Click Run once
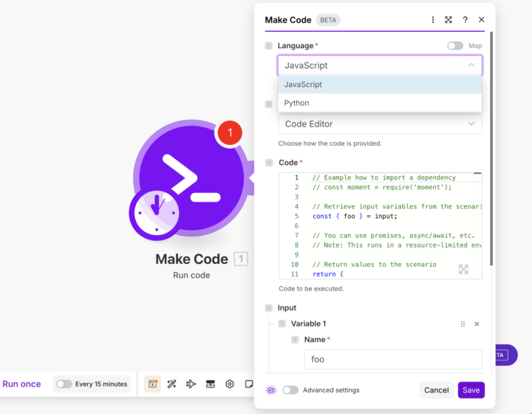 click(x=21, y=384)
